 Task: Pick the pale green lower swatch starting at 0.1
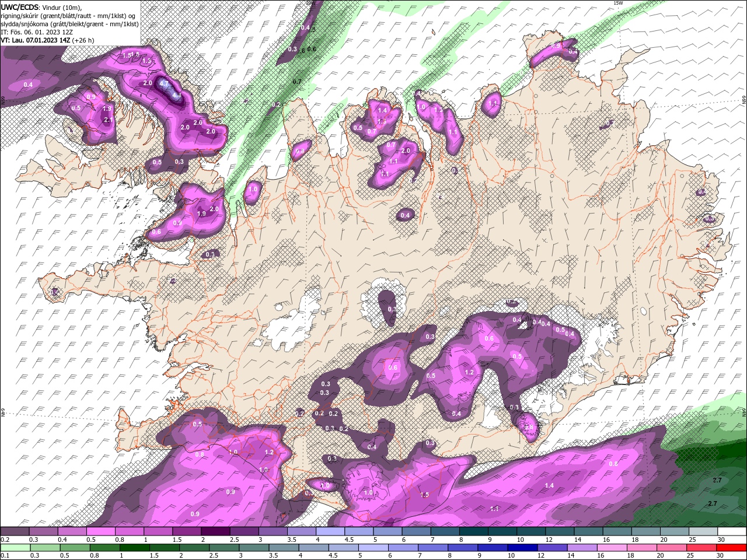point(15,548)
